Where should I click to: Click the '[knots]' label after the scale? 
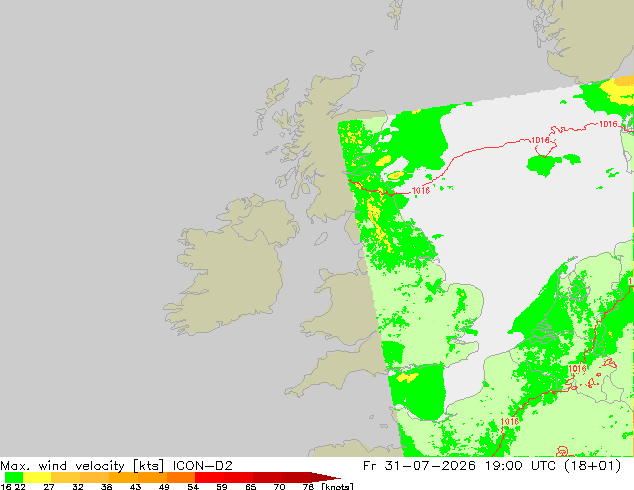coord(337,486)
